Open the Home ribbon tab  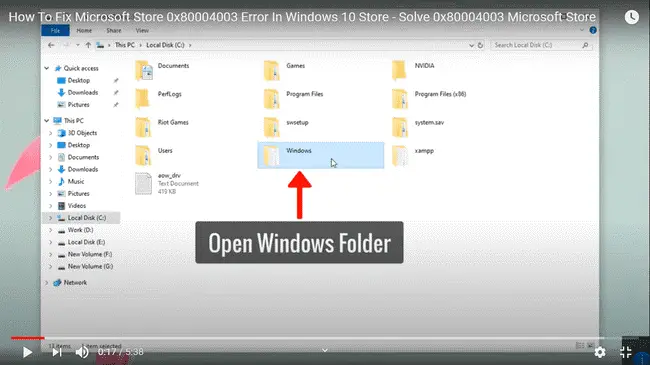[84, 30]
